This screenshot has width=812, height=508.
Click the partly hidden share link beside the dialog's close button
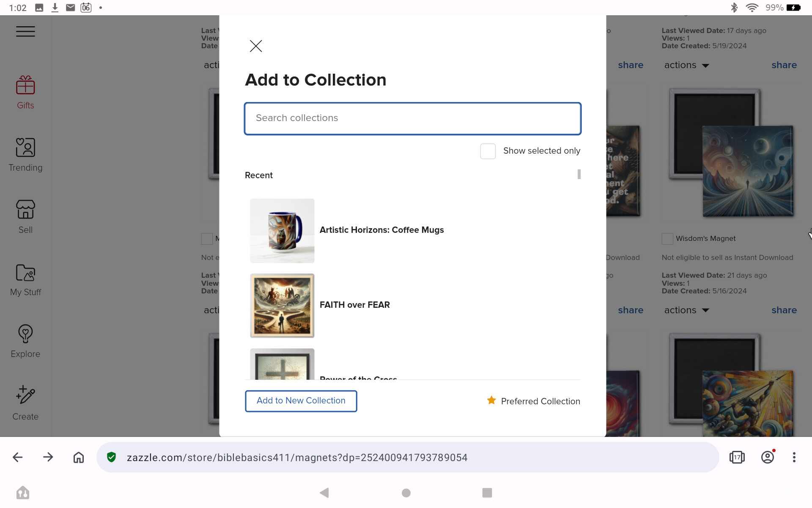point(630,65)
